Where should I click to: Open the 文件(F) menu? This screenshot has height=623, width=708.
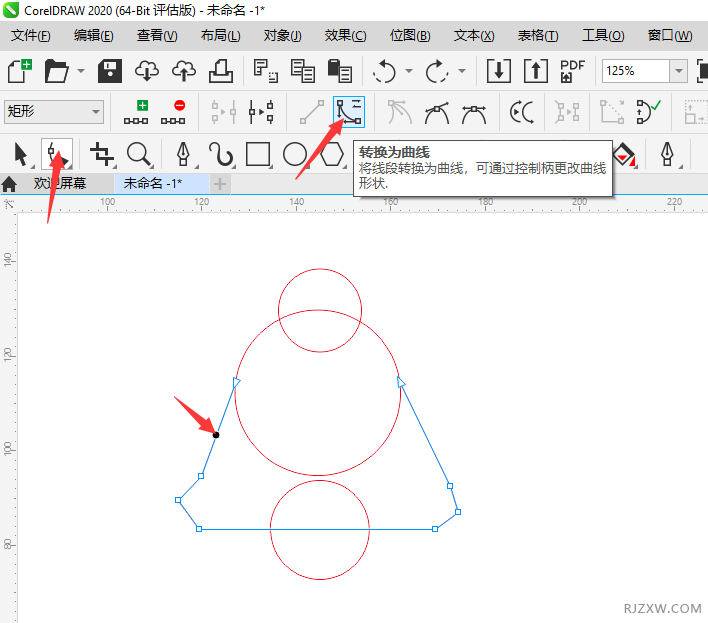tap(31, 35)
